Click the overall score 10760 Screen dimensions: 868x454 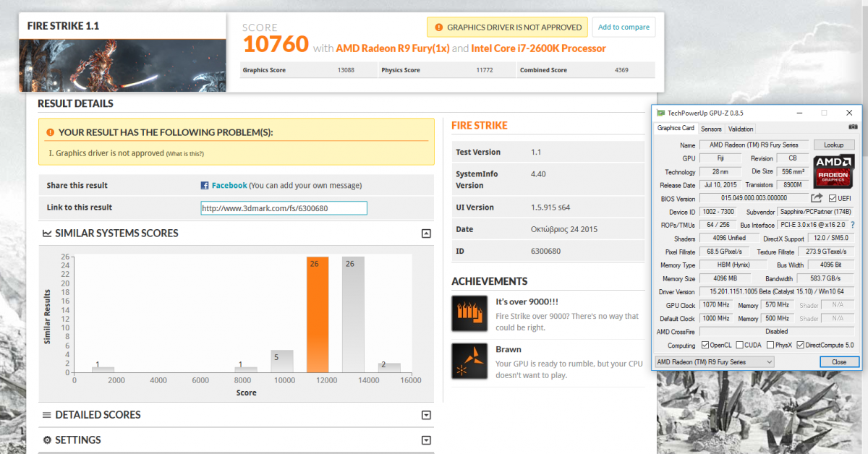pyautogui.click(x=276, y=46)
